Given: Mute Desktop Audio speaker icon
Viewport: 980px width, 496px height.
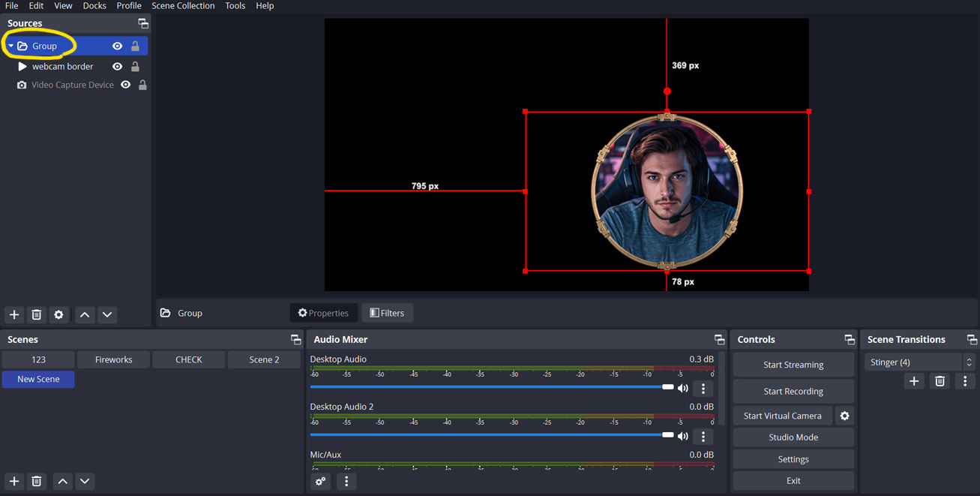Looking at the screenshot, I should point(682,388).
